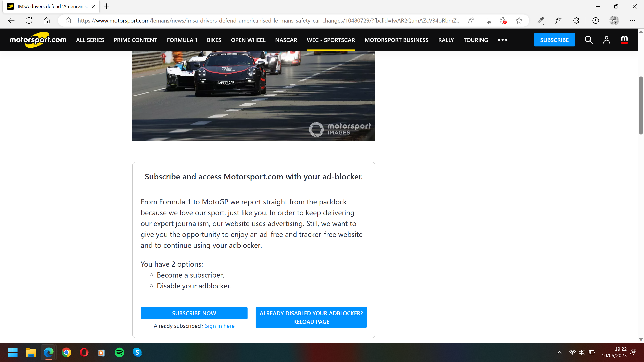Expand the extra series menu with three dots

503,40
